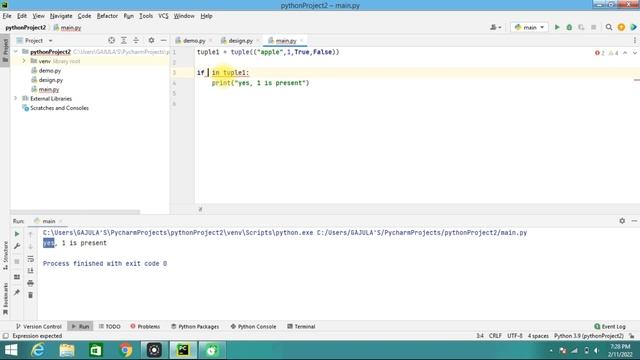Open the Terminal tool window

[x=301, y=327]
